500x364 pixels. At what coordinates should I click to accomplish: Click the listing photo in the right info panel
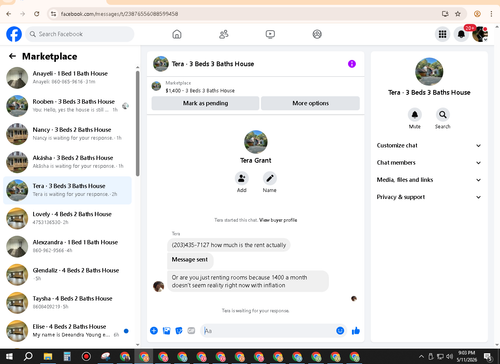point(429,71)
